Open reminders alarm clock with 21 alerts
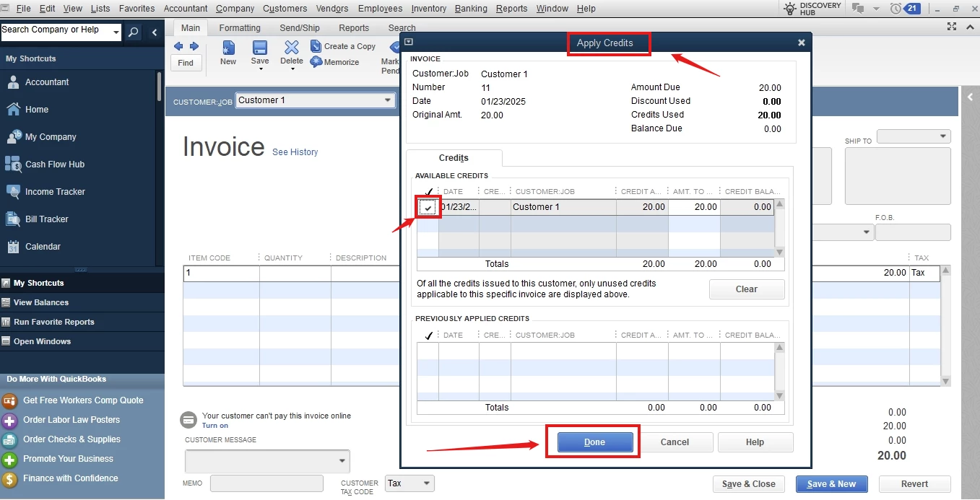This screenshot has width=980, height=500. pos(905,9)
